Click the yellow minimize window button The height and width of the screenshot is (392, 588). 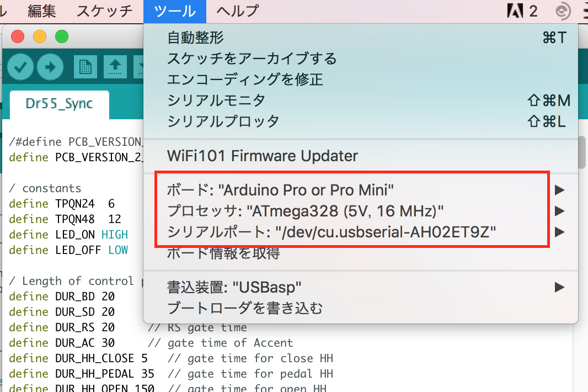point(40,37)
